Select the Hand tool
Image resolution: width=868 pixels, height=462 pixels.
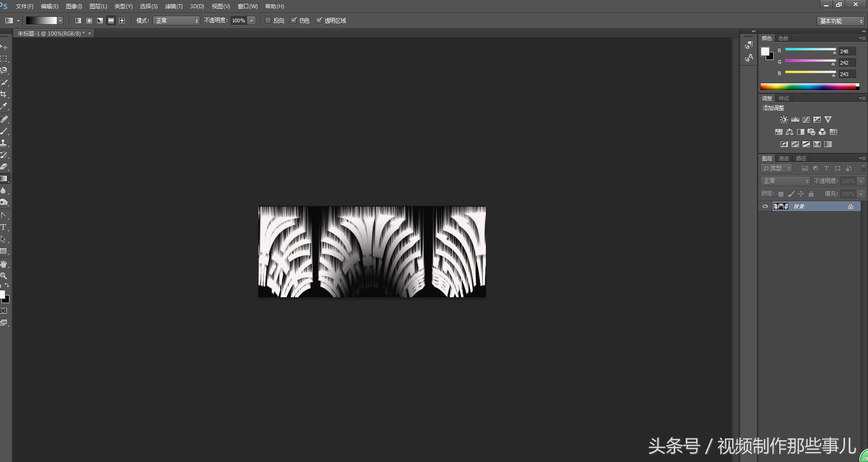[x=4, y=264]
